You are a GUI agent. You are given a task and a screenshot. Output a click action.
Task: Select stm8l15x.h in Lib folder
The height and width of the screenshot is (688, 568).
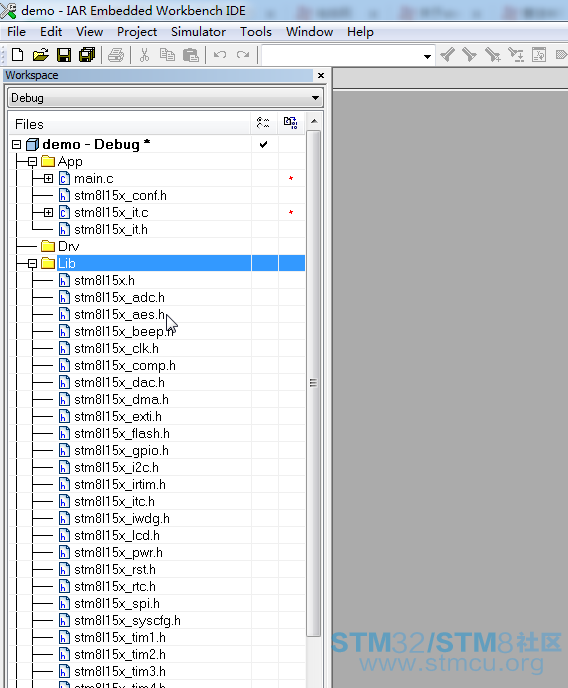click(104, 280)
